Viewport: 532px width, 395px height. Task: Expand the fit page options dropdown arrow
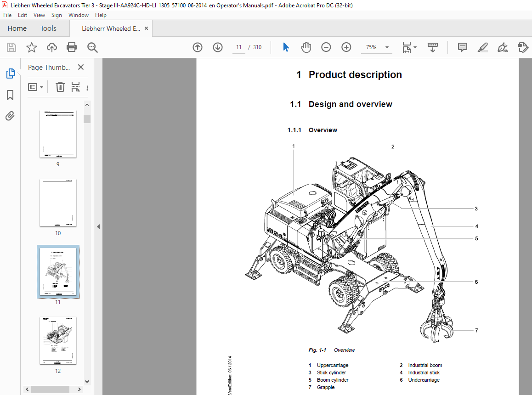tap(415, 47)
